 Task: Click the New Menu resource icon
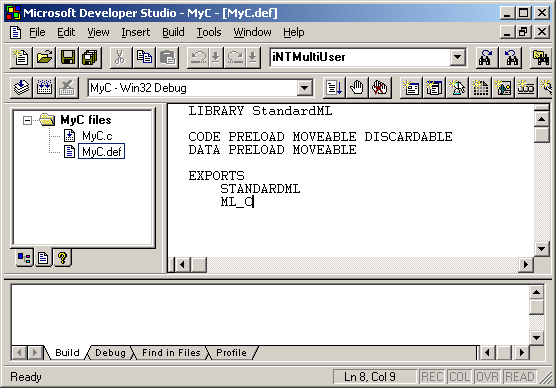click(434, 88)
